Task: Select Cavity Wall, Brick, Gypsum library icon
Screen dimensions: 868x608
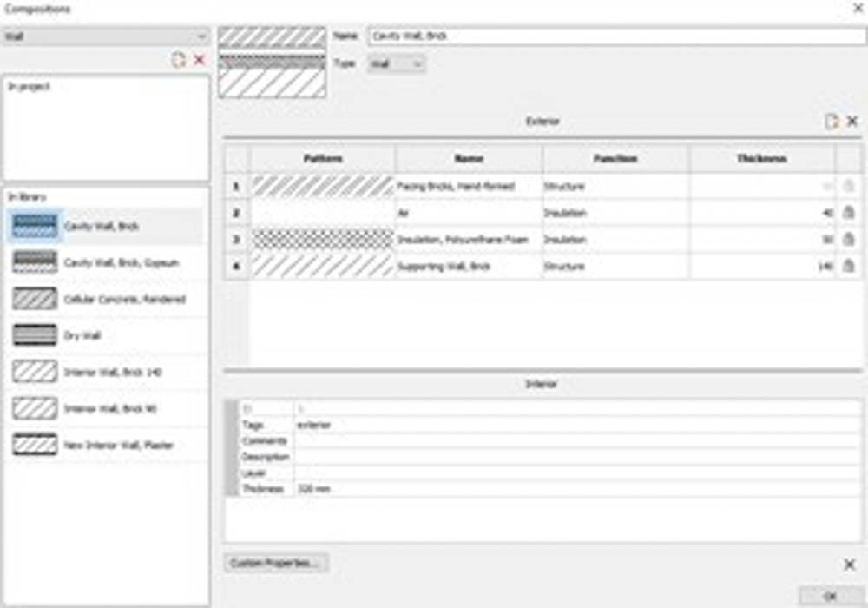Action: pos(36,262)
